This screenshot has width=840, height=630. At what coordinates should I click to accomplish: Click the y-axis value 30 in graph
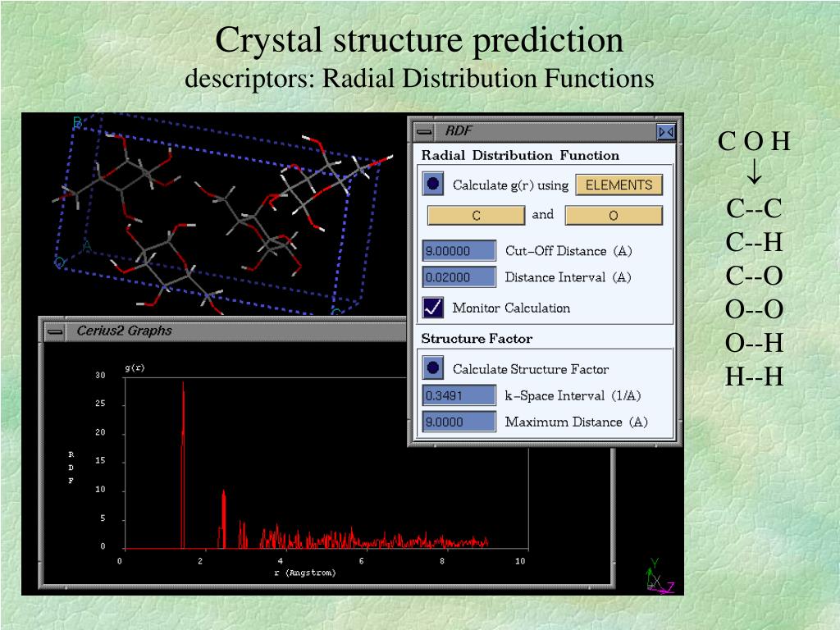coord(100,375)
